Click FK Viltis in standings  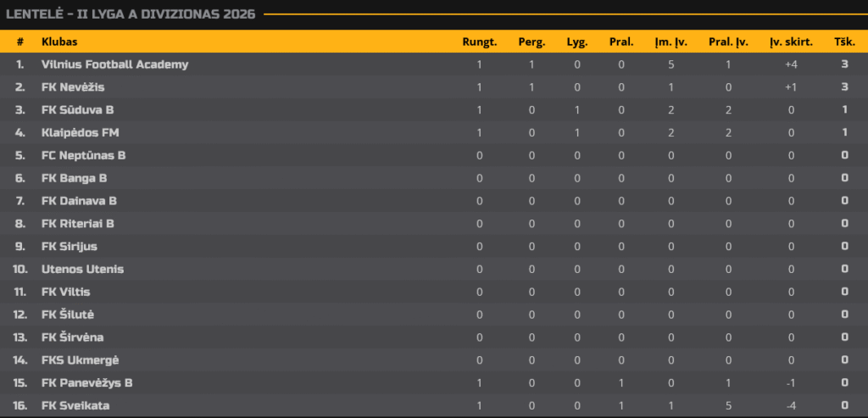coord(66,292)
